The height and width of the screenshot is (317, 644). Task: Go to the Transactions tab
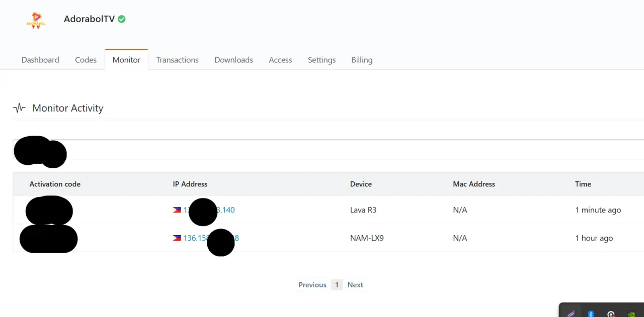[x=177, y=60]
